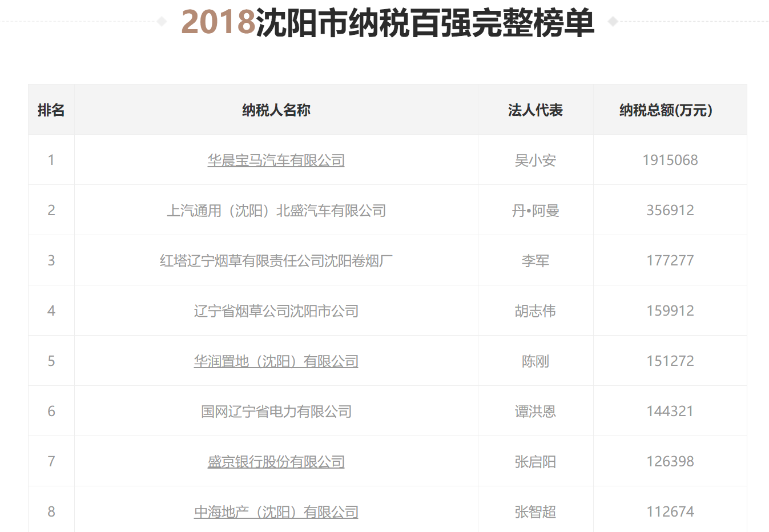Open the 盛京银行股份有限公司 link
Screen dimensions: 769x532
[x=276, y=462]
